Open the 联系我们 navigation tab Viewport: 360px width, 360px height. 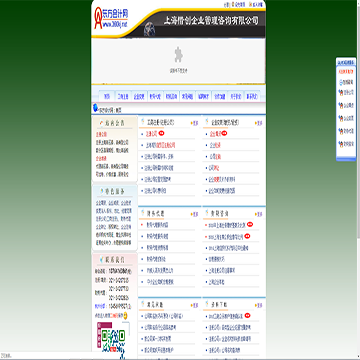click(252, 97)
